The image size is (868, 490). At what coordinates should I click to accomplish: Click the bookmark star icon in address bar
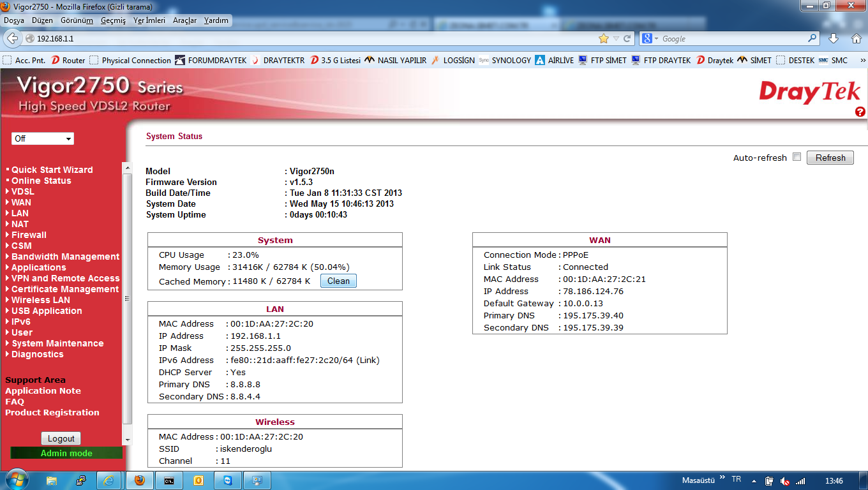[604, 39]
